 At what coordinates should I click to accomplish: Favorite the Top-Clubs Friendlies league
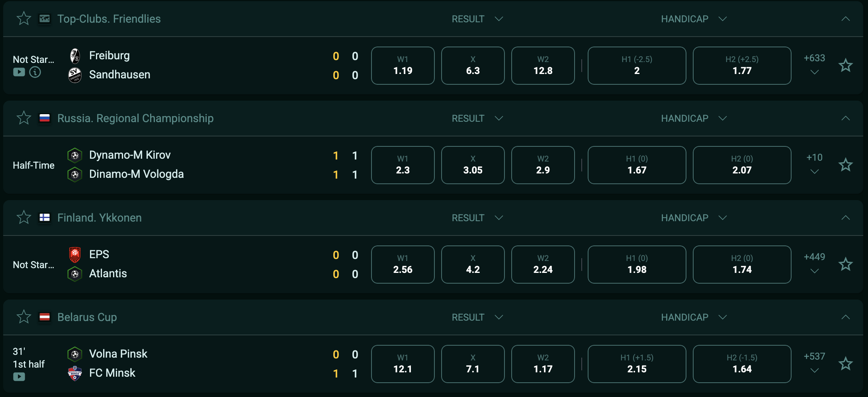coord(24,19)
